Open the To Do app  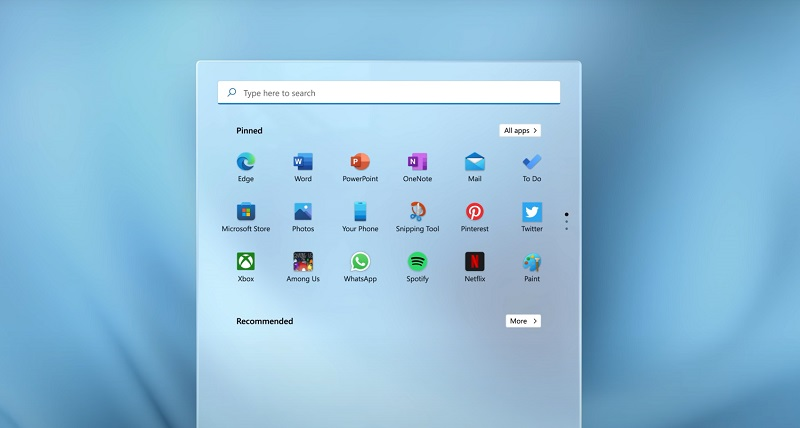532,167
